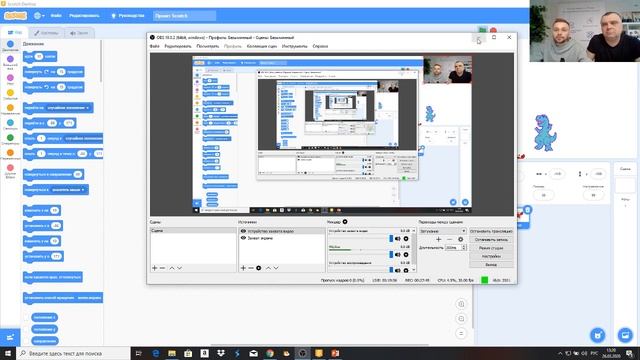Click Scratch project title input field
This screenshot has height=360, width=640.
184,16
